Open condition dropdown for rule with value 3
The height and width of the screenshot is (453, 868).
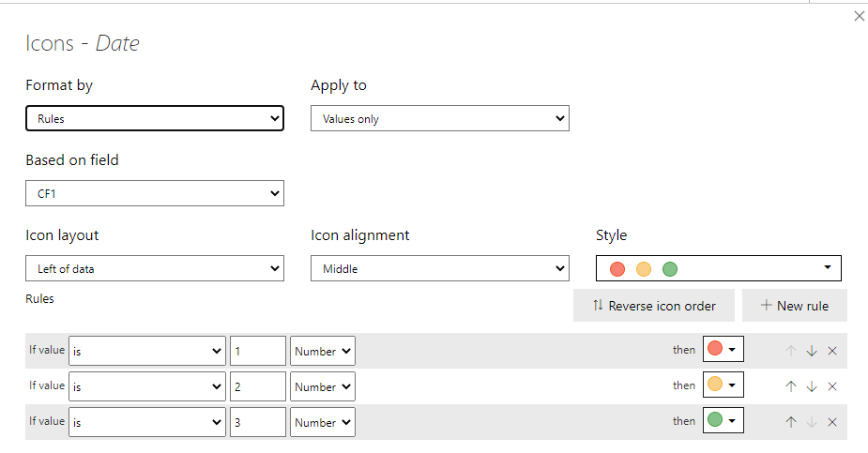[x=147, y=422]
